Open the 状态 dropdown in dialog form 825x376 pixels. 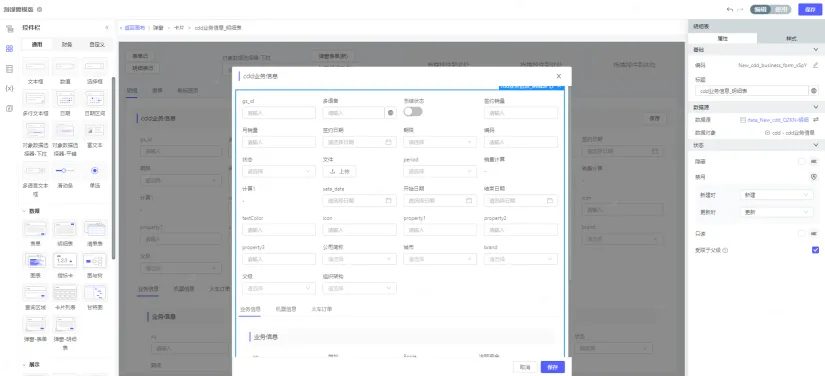click(x=279, y=171)
